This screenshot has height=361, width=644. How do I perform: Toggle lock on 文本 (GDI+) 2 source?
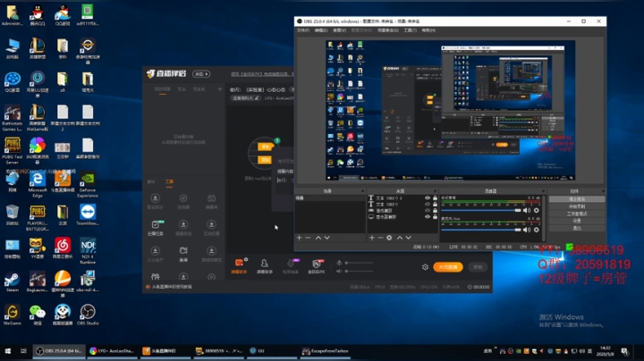(x=435, y=198)
